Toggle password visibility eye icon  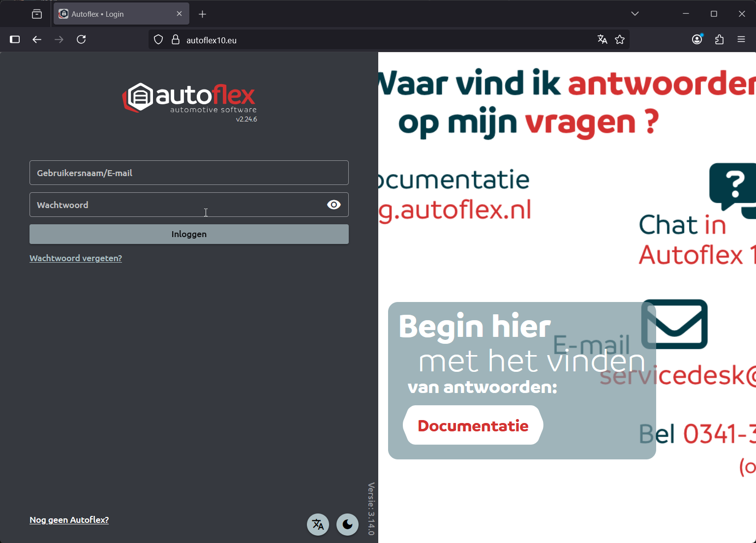(333, 205)
